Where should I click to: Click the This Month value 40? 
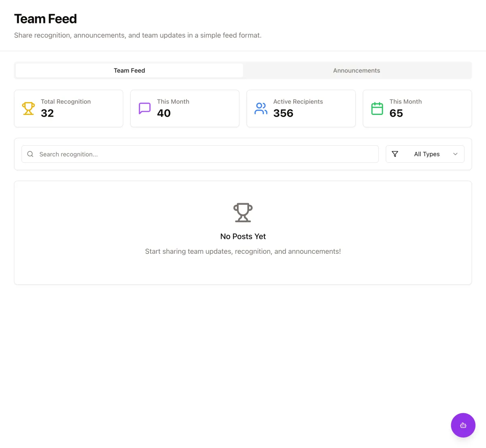coord(164,113)
